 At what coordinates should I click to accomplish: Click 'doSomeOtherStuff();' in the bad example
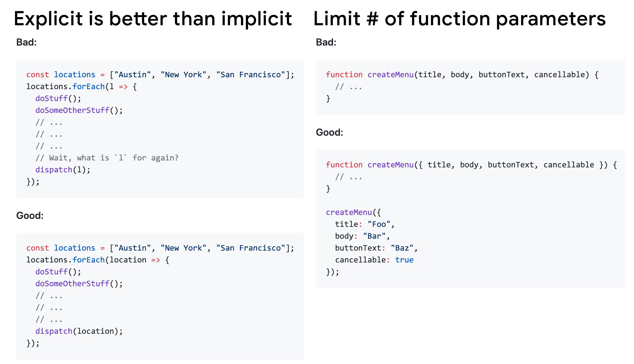(79, 110)
